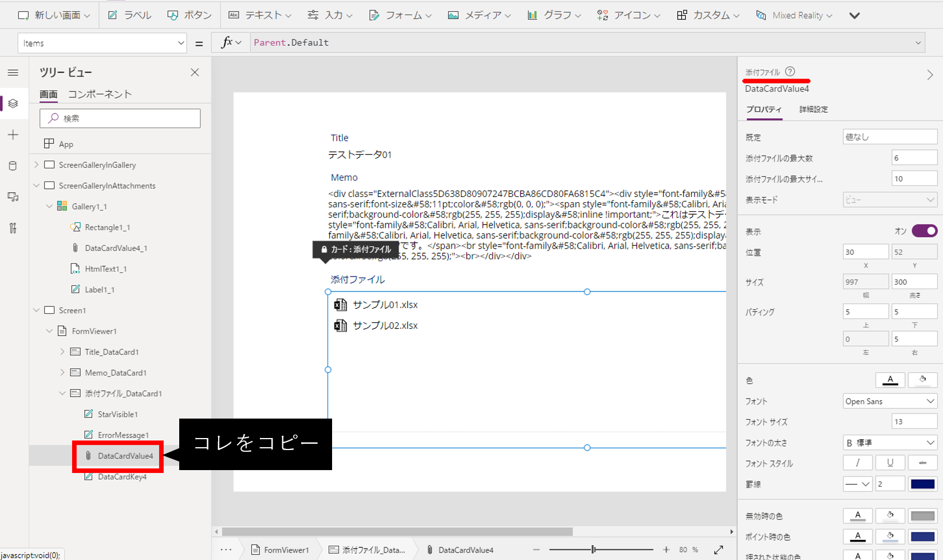Expand the ribbon overflow chevron

click(854, 15)
